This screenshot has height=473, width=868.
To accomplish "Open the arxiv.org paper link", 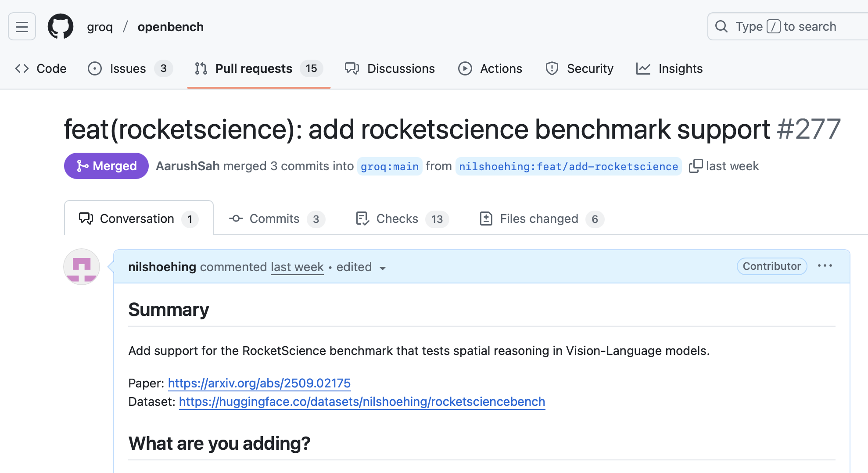I will pos(259,383).
